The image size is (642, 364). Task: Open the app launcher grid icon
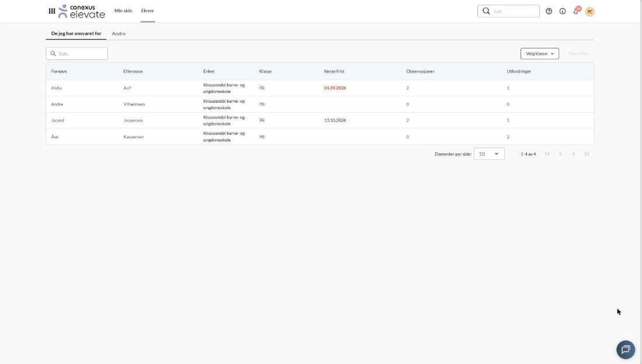52,11
